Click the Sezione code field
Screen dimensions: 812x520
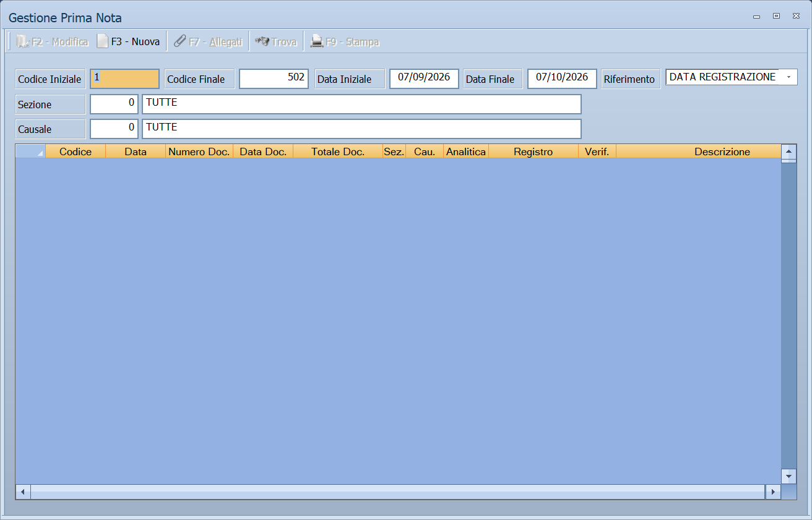coord(114,104)
